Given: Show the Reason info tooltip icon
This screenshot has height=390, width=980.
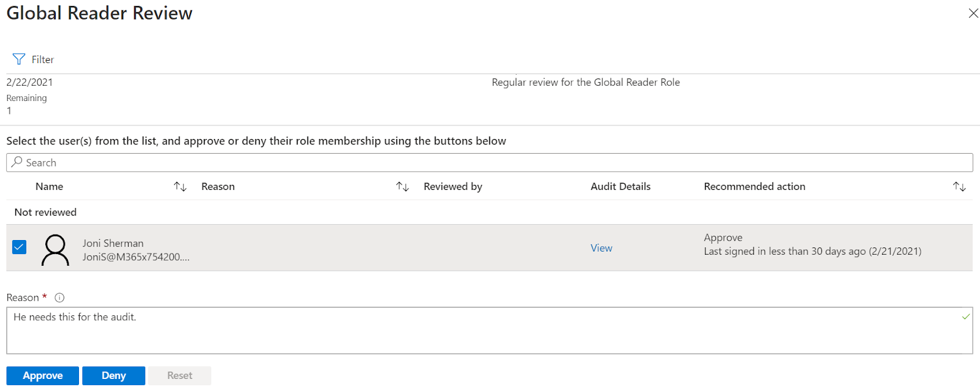Looking at the screenshot, I should (x=59, y=298).
